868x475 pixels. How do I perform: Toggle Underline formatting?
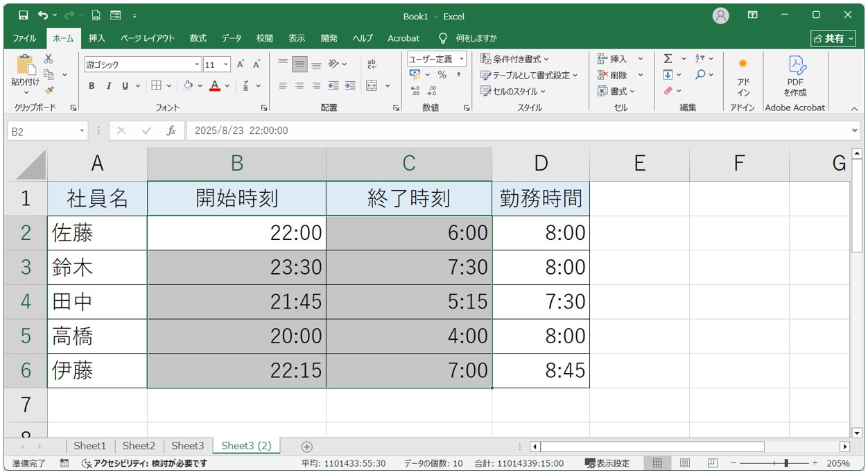[125, 86]
